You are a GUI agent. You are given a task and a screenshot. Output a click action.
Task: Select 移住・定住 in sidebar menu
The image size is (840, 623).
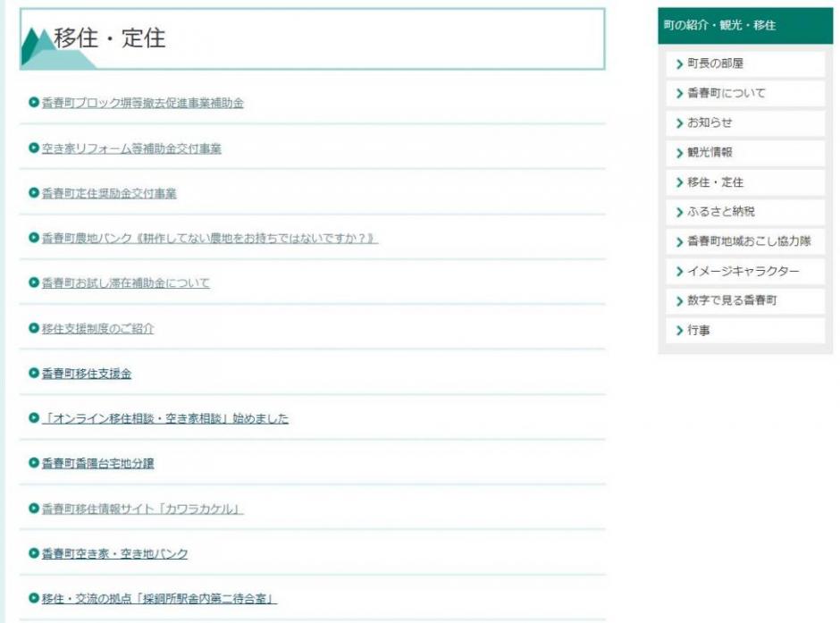coord(745,182)
